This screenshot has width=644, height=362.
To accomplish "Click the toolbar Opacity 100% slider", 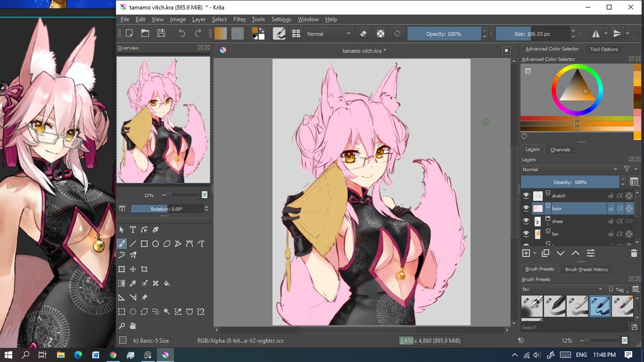I will click(x=444, y=34).
